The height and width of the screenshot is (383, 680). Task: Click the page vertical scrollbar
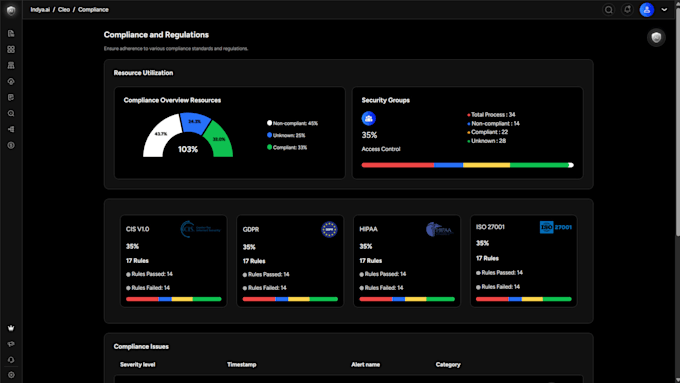677,121
